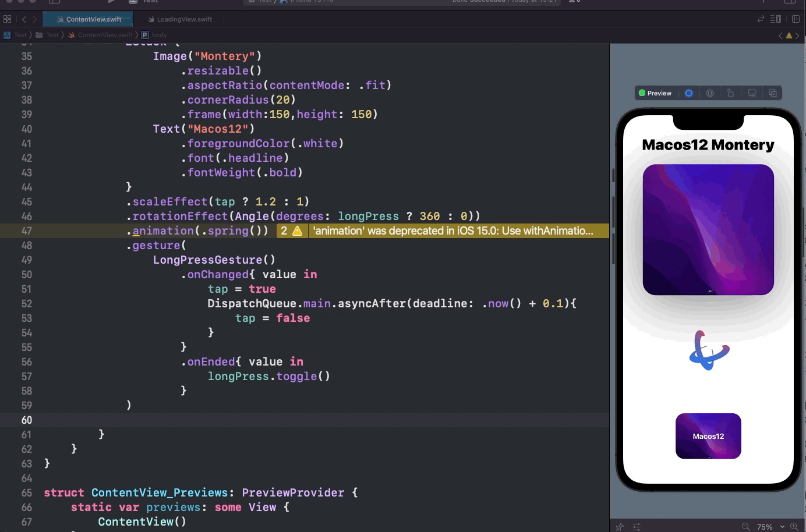Go forward to next file
This screenshot has height=532, width=806.
[x=35, y=19]
